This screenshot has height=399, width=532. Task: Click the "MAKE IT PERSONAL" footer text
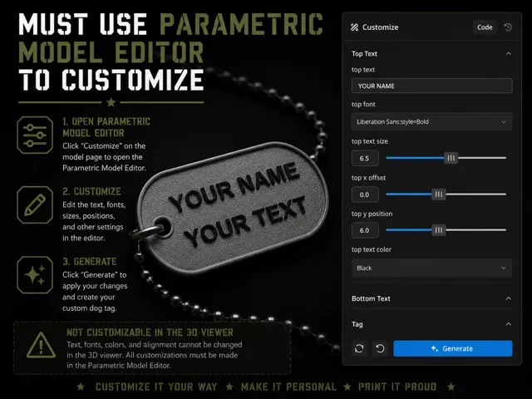pos(288,387)
